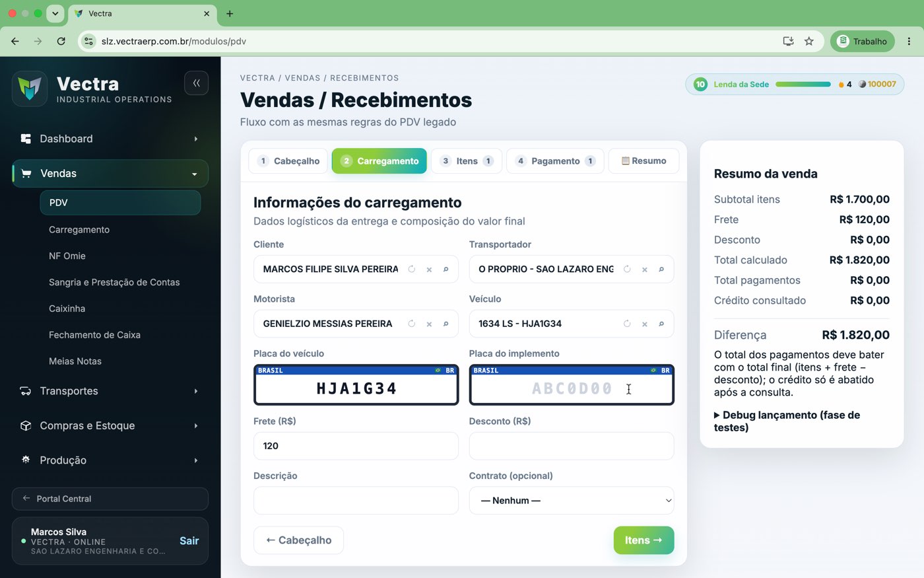The width and height of the screenshot is (924, 578).
Task: Expand the Compras e Estoque arrow
Action: 196,425
